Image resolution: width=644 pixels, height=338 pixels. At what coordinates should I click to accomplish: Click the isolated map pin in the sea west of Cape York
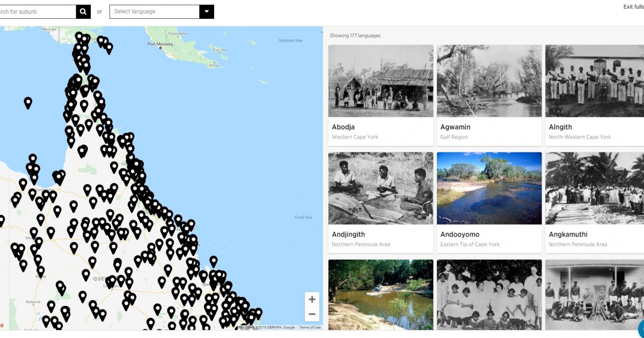(28, 102)
